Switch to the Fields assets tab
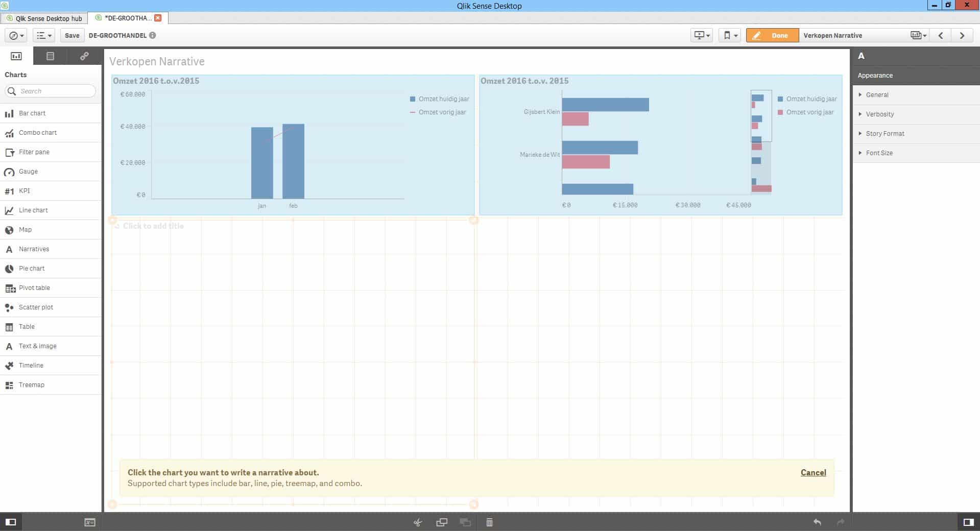 [x=50, y=56]
